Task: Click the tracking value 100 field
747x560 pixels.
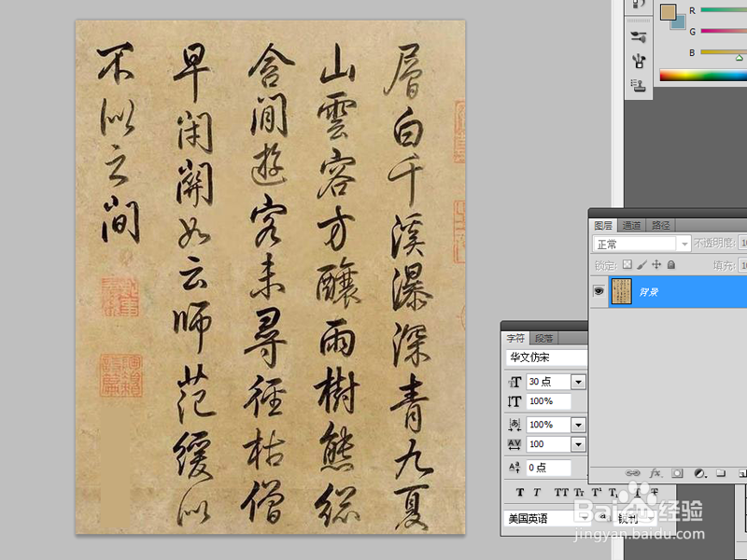Action: pos(548,444)
